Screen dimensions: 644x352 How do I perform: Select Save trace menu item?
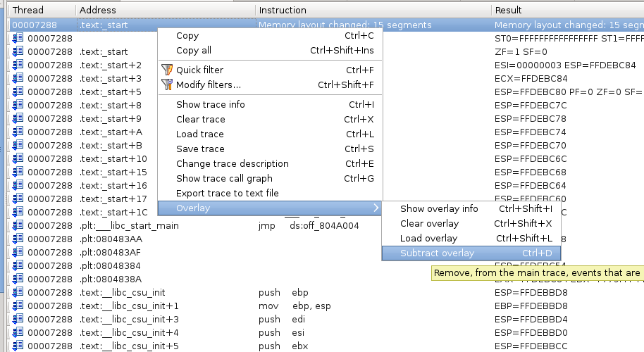[x=200, y=149]
